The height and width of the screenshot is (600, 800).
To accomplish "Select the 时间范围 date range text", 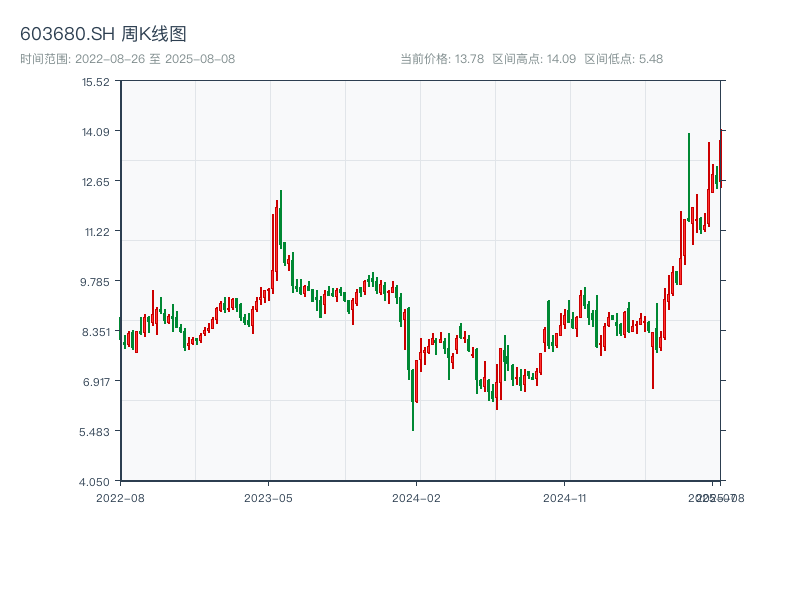I will (x=127, y=59).
